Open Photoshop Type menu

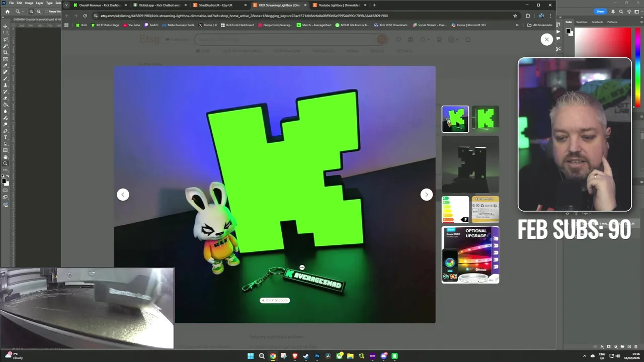pos(49,3)
